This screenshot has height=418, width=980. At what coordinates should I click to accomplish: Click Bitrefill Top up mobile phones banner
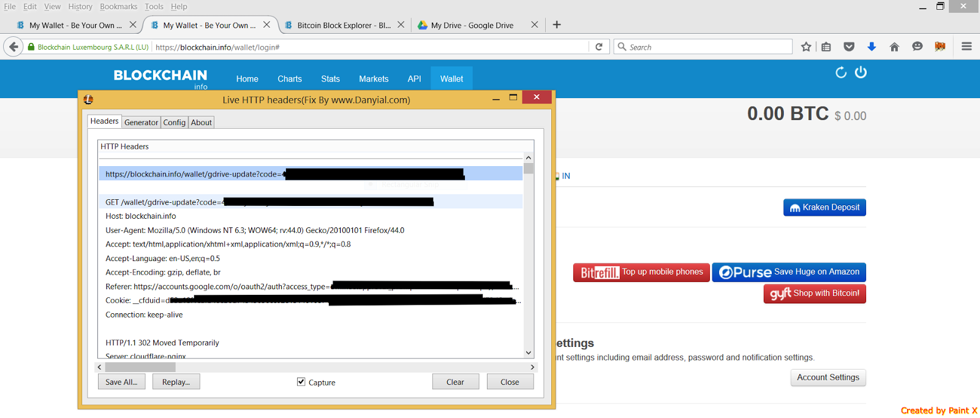[641, 272]
